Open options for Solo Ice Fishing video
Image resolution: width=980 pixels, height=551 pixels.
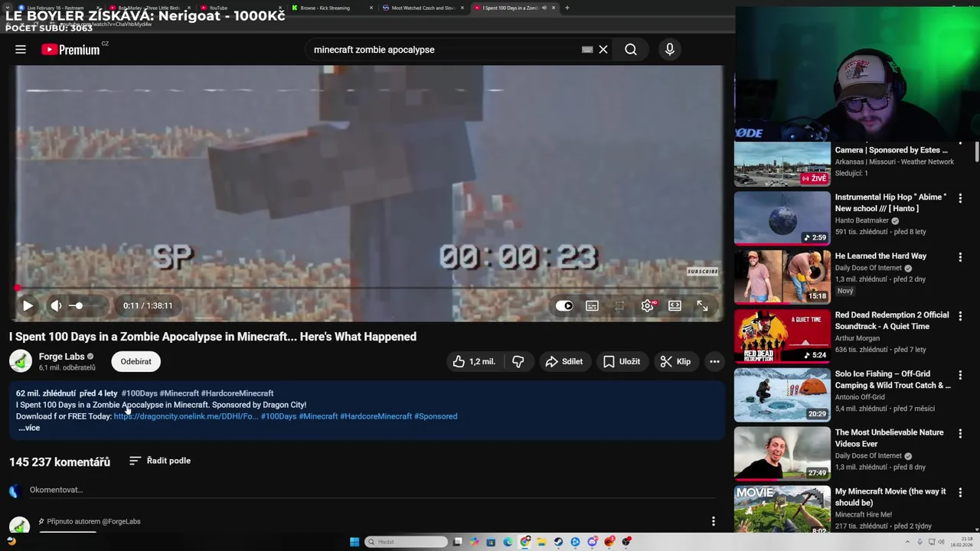960,375
